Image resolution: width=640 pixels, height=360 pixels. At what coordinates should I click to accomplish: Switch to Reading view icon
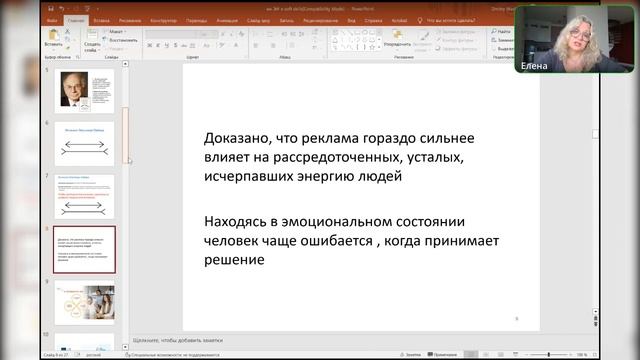tap(500, 355)
